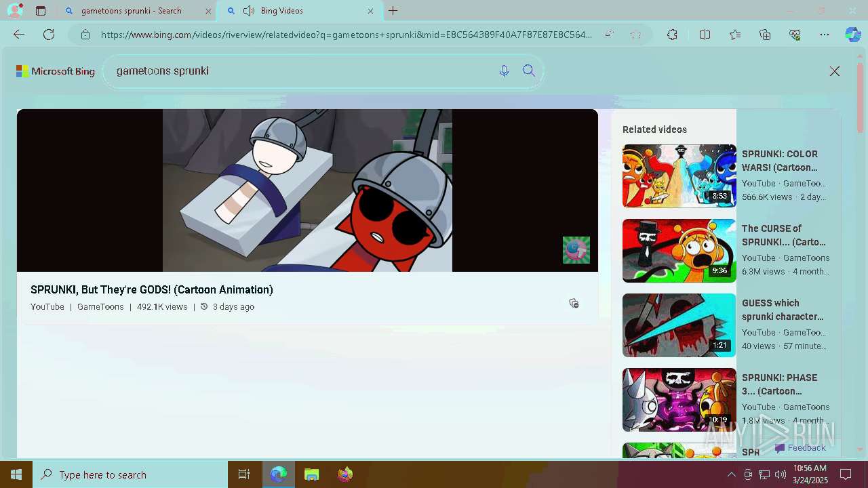The image size is (868, 488).
Task: Close the Bing video viewer
Action: pos(835,71)
